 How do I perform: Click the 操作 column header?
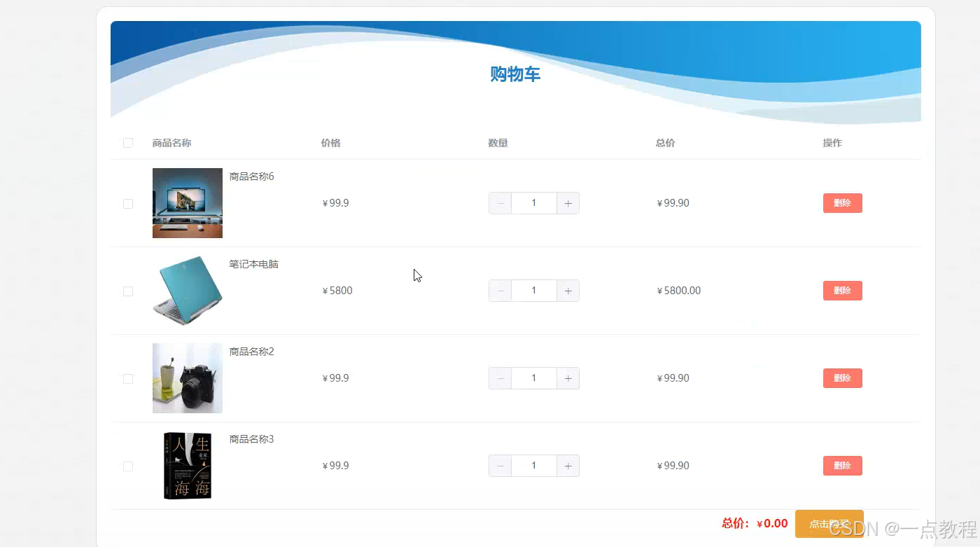tap(832, 143)
